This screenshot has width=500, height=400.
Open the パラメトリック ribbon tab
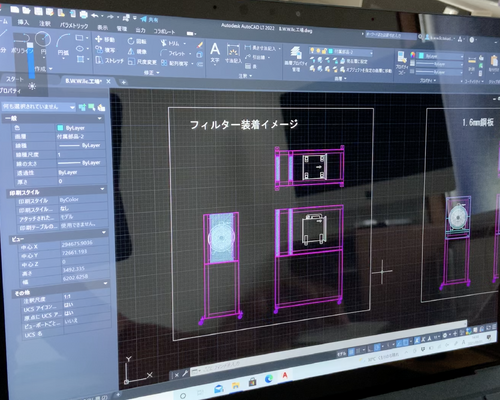tap(74, 25)
